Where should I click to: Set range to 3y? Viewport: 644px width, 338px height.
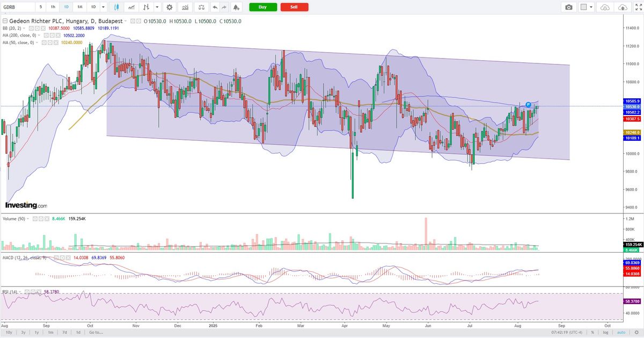pos(23,333)
